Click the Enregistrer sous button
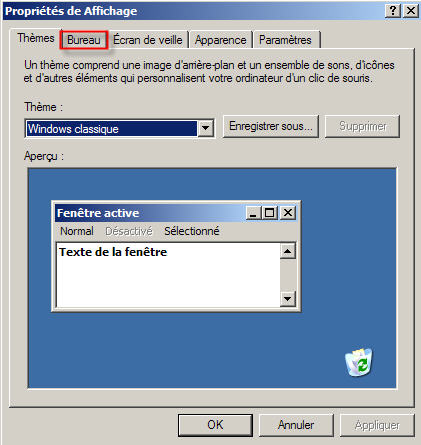This screenshot has width=421, height=445. 271,126
